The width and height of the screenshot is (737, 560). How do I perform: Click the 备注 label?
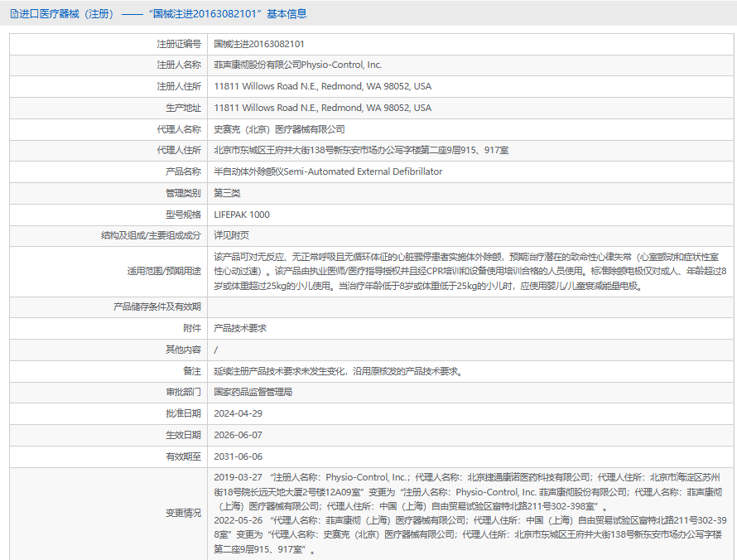(x=192, y=371)
